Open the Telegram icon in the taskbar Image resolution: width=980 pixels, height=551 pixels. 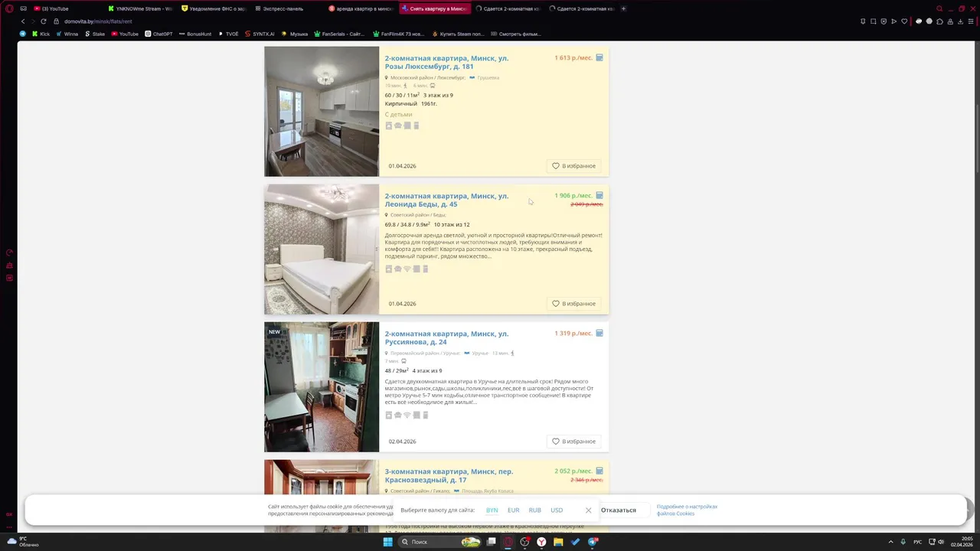click(593, 542)
